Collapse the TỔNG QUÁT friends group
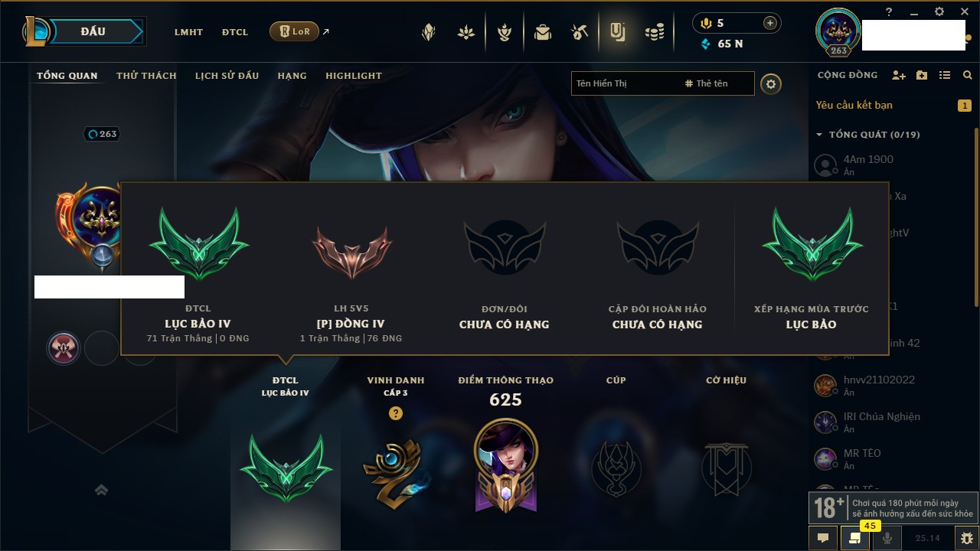 (819, 135)
